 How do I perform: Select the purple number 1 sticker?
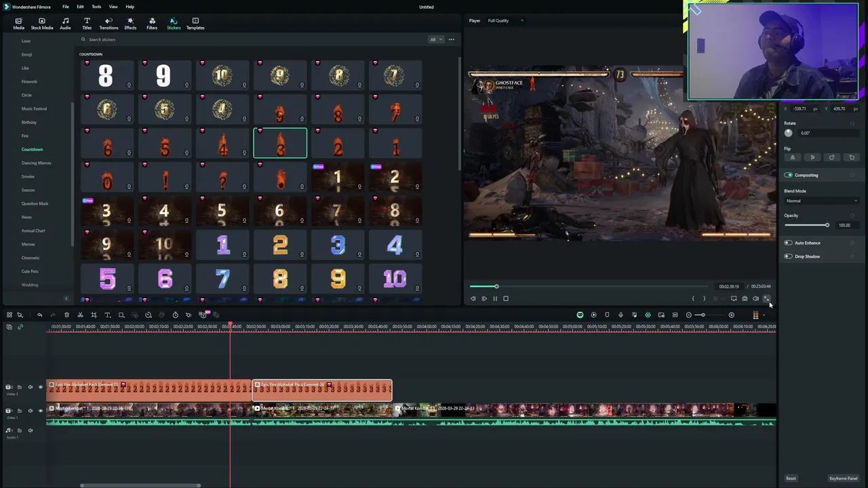[x=222, y=245]
